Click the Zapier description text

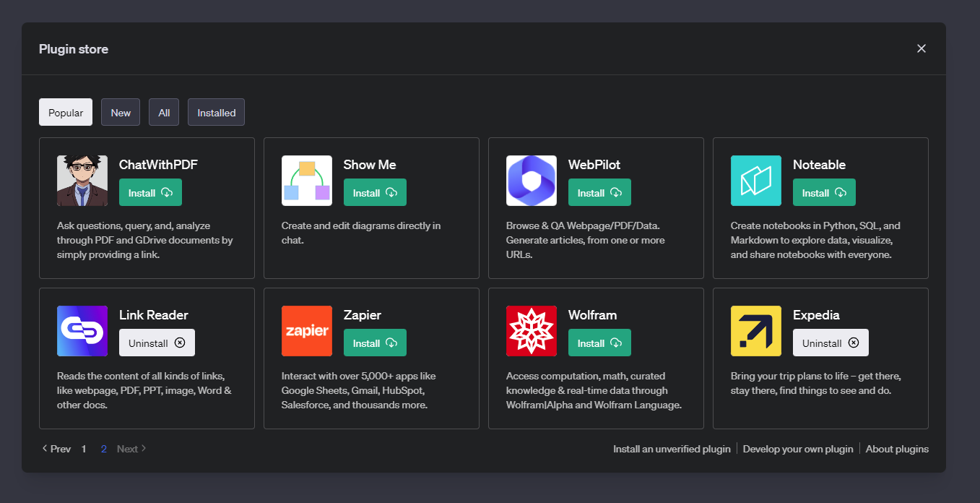(359, 390)
